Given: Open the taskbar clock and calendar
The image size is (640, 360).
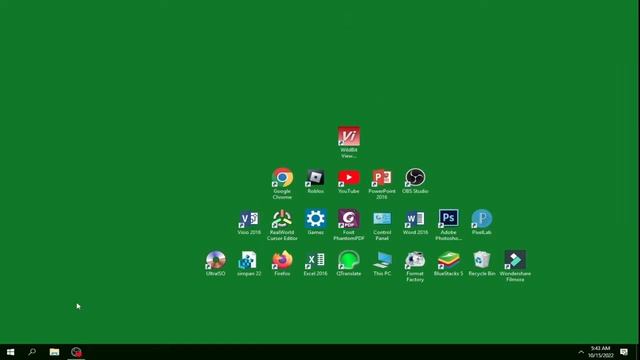Looking at the screenshot, I should pos(600,352).
